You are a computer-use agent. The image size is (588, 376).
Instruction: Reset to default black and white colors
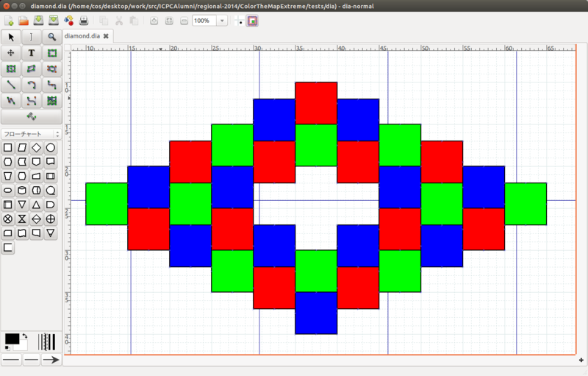coord(7,348)
